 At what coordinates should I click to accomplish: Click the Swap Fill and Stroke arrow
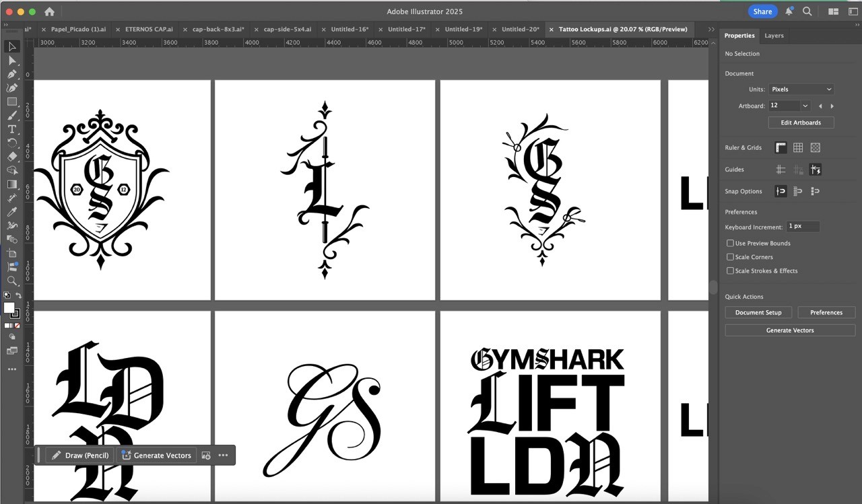click(x=18, y=295)
